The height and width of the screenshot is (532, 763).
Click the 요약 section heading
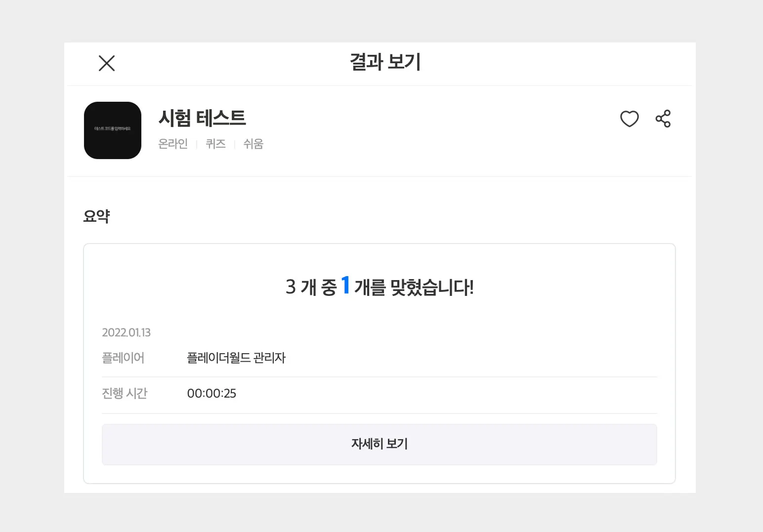(x=96, y=216)
